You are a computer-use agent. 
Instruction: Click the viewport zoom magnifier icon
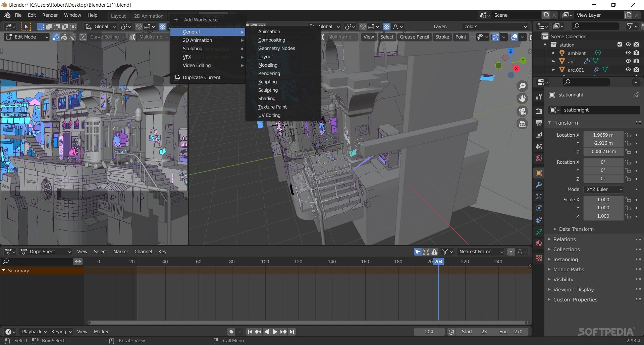522,86
